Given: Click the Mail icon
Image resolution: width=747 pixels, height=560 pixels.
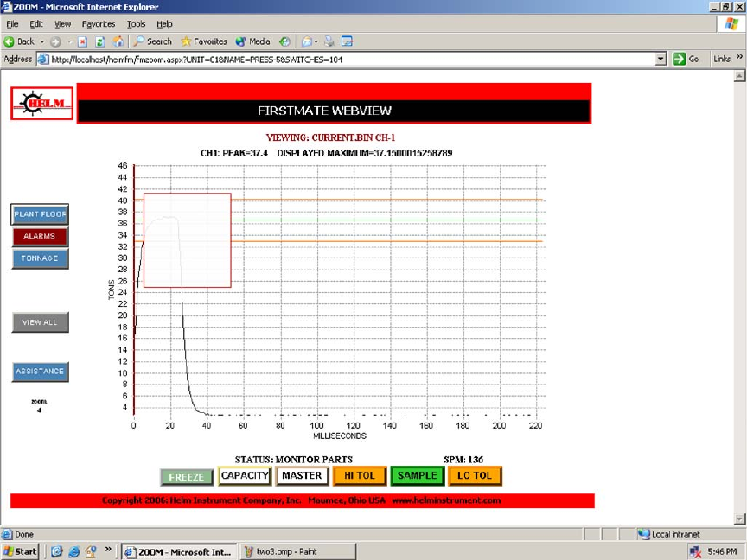Looking at the screenshot, I should (306, 41).
